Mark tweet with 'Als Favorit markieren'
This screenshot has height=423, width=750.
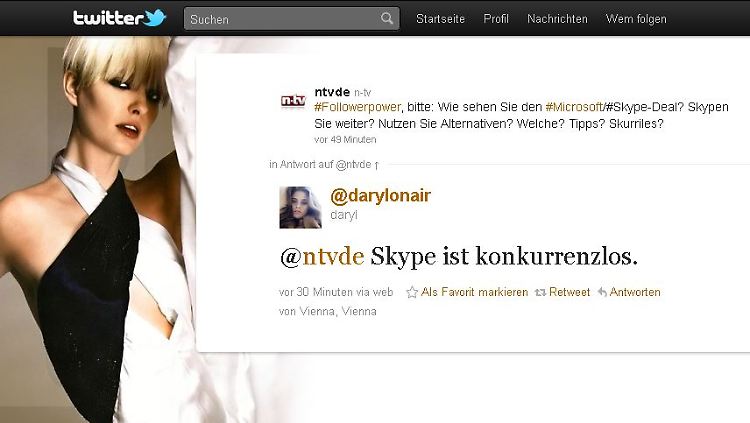474,292
